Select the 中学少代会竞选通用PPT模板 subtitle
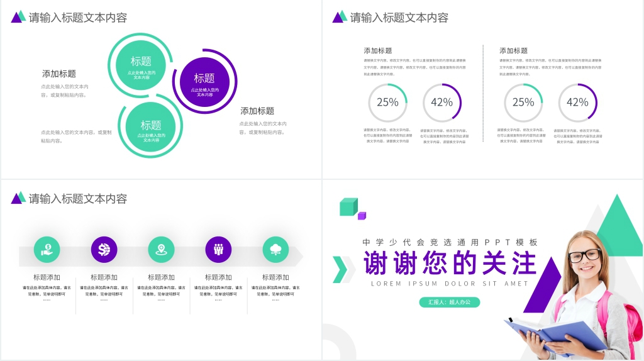644x361 pixels. point(450,242)
